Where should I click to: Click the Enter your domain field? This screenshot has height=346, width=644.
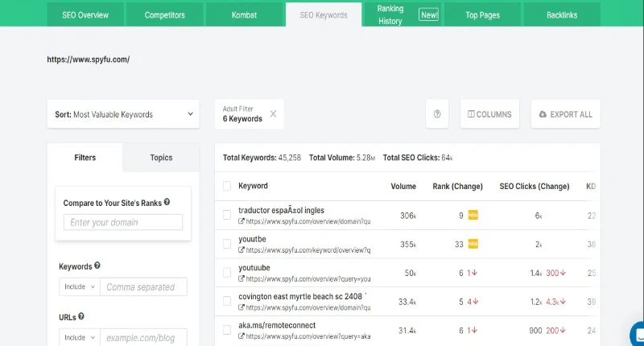tap(123, 222)
